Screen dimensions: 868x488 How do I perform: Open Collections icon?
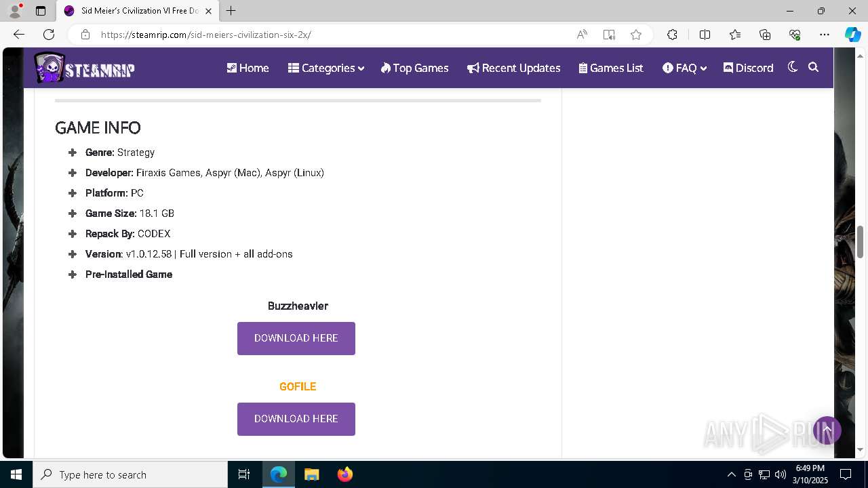[x=765, y=35]
